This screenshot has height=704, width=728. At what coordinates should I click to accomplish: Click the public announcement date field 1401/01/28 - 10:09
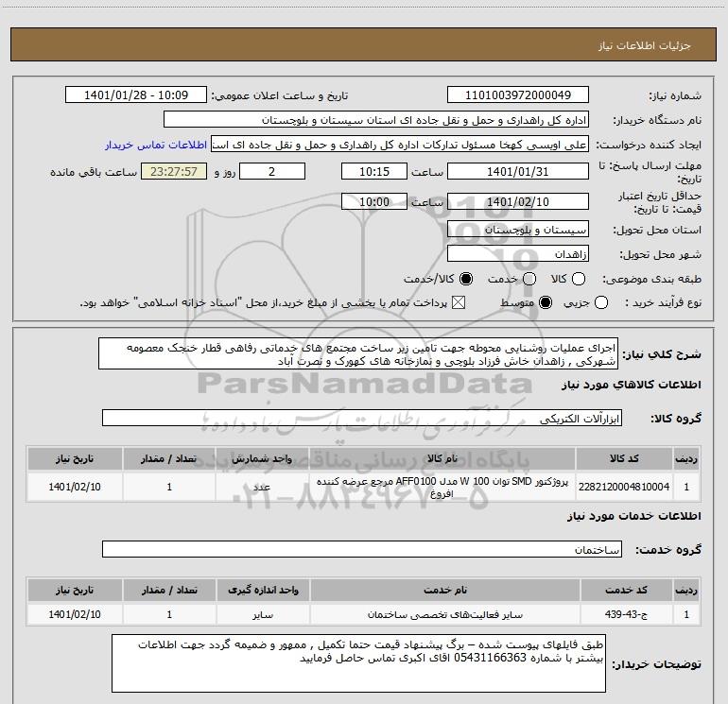tap(136, 95)
